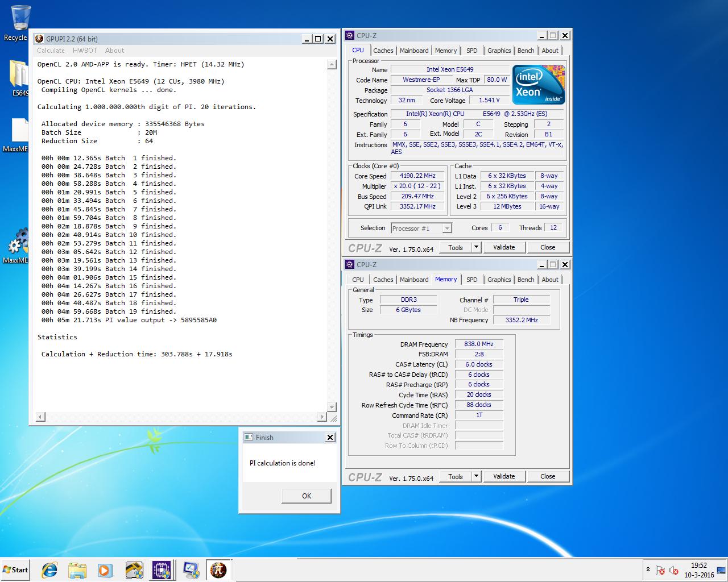Click the Memory CPU-Z window title icon
Image resolution: width=728 pixels, height=582 pixels.
click(350, 264)
